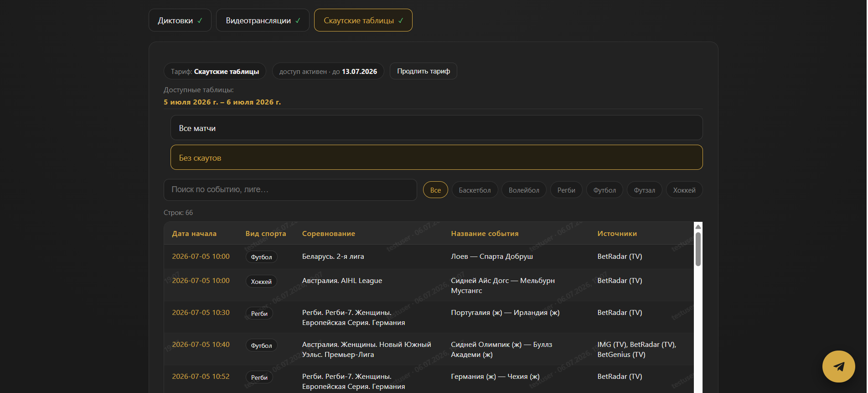Screen dimensions: 868x393
Task: Select the Все матчи option
Action: coord(436,128)
